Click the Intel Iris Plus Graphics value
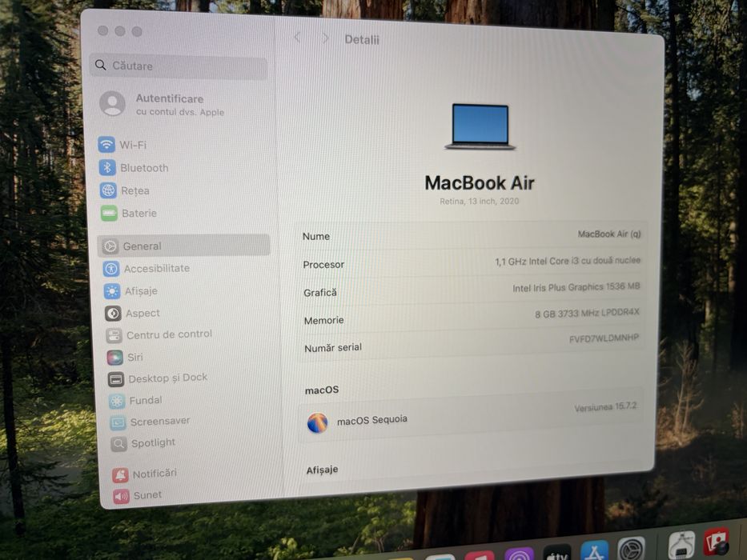Screen dimensions: 747x560 click(576, 287)
